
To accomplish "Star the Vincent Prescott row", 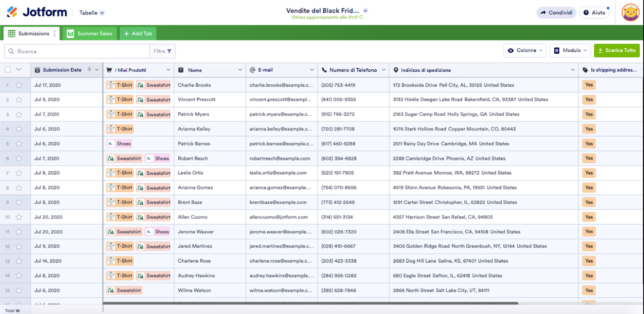I will (19, 100).
